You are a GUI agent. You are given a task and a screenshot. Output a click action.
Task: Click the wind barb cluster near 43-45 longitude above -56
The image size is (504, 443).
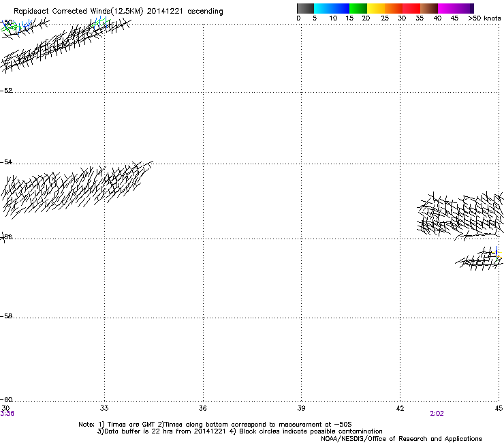tap(460, 215)
